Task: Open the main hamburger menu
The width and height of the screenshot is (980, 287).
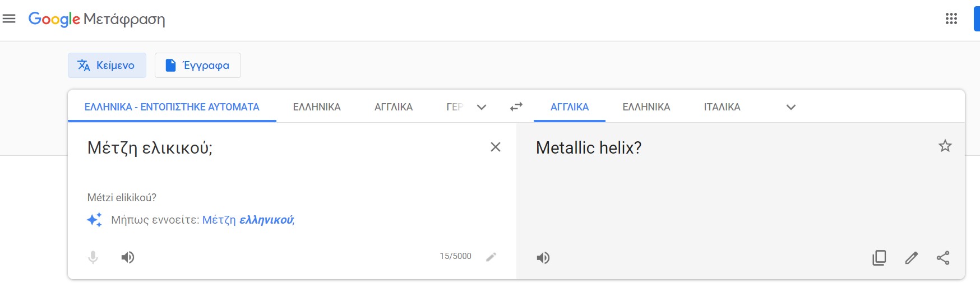Action: (9, 19)
